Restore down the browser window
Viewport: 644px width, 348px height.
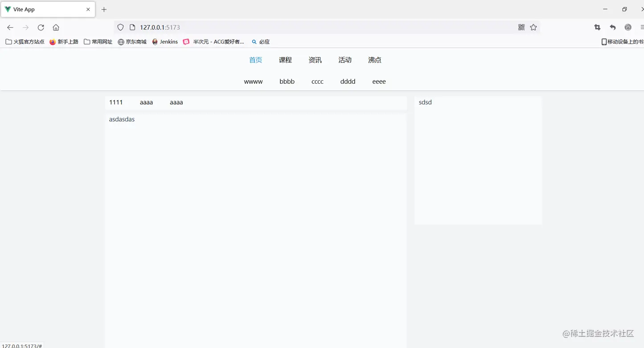point(624,9)
